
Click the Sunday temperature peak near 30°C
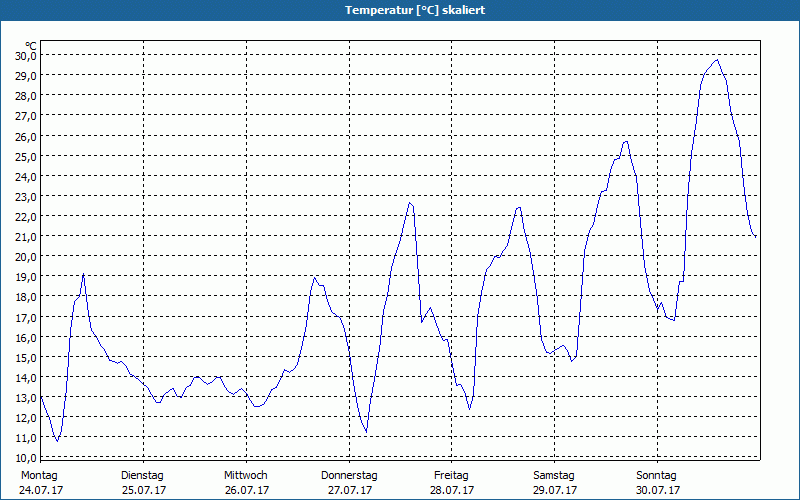click(717, 60)
